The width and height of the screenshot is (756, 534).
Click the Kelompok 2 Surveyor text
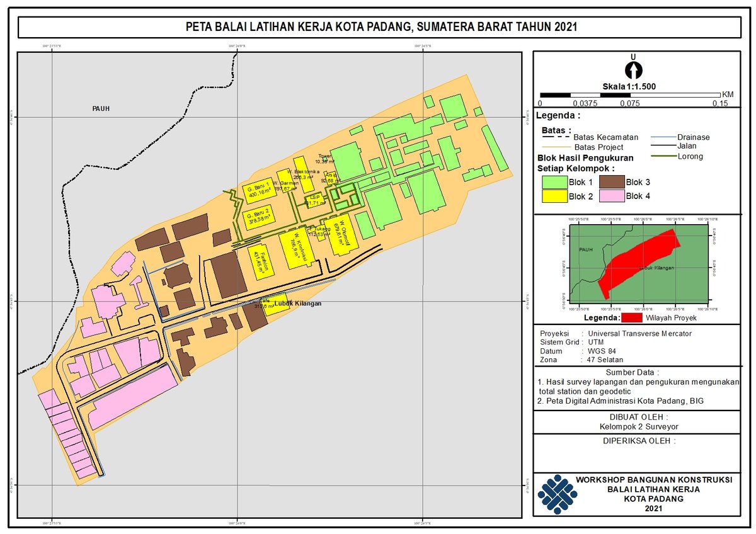coord(639,426)
